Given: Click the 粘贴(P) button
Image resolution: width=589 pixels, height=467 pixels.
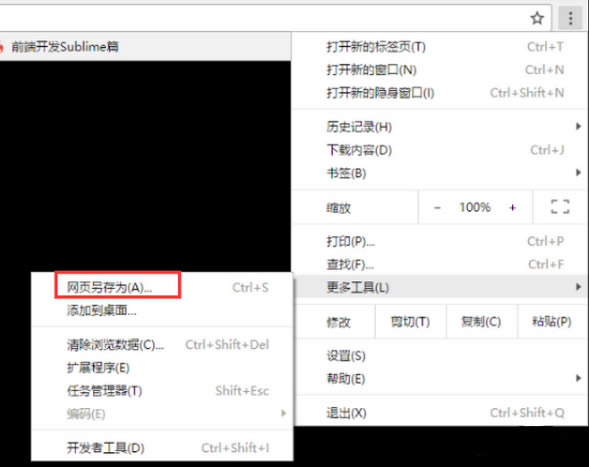Looking at the screenshot, I should [x=552, y=322].
